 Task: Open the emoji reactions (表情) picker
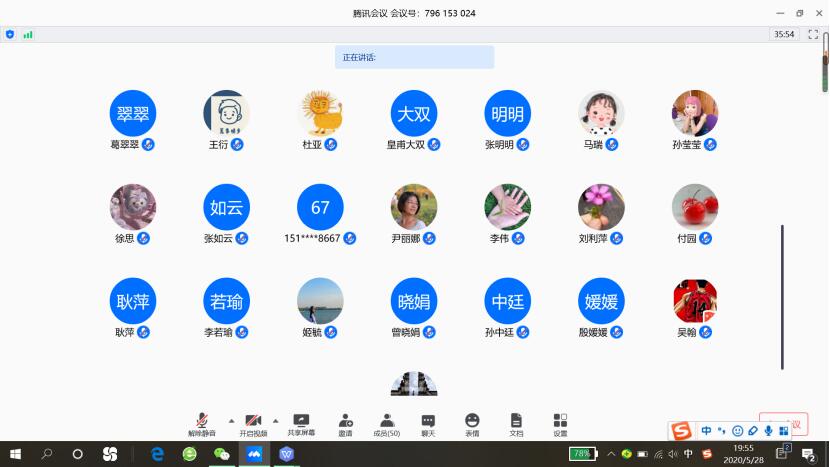472,423
